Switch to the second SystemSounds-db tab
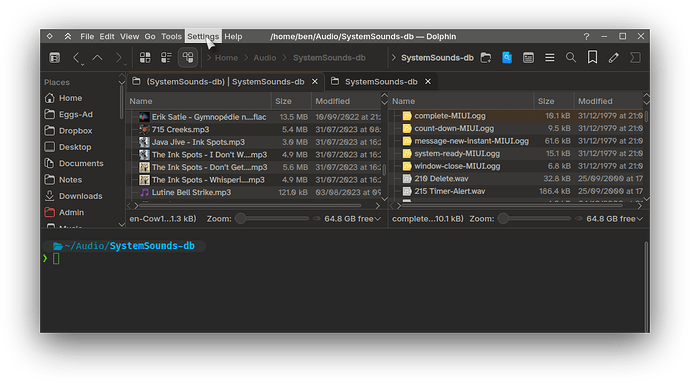This screenshot has width=690, height=383. [x=381, y=82]
